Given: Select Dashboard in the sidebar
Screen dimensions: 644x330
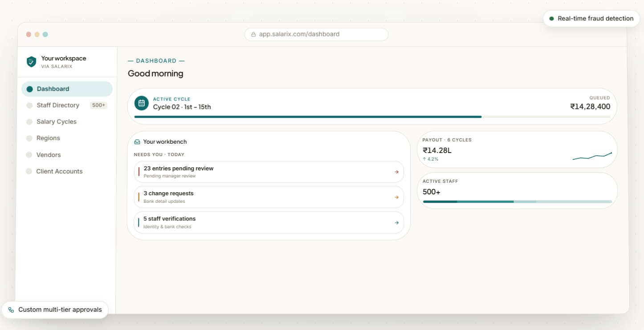Looking at the screenshot, I should coord(67,89).
